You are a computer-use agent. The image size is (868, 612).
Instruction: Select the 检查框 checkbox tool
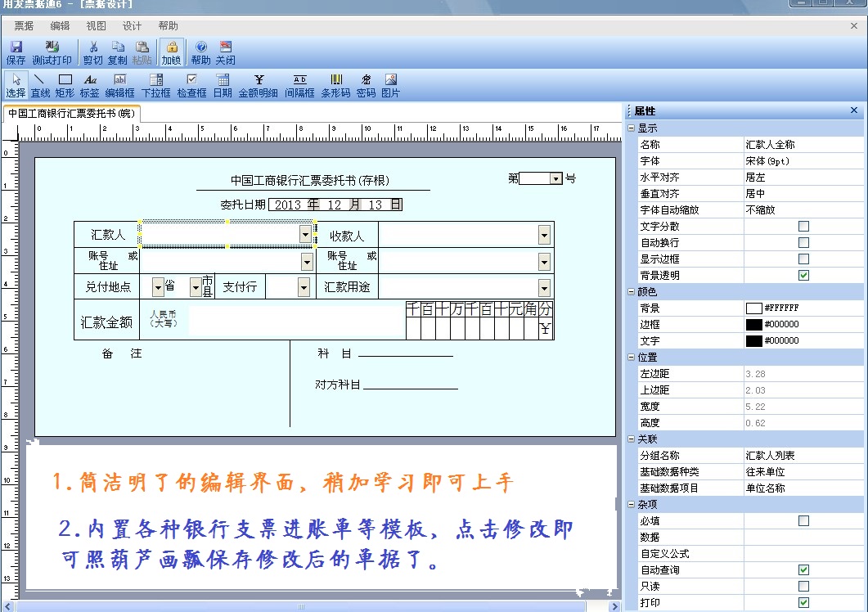191,86
